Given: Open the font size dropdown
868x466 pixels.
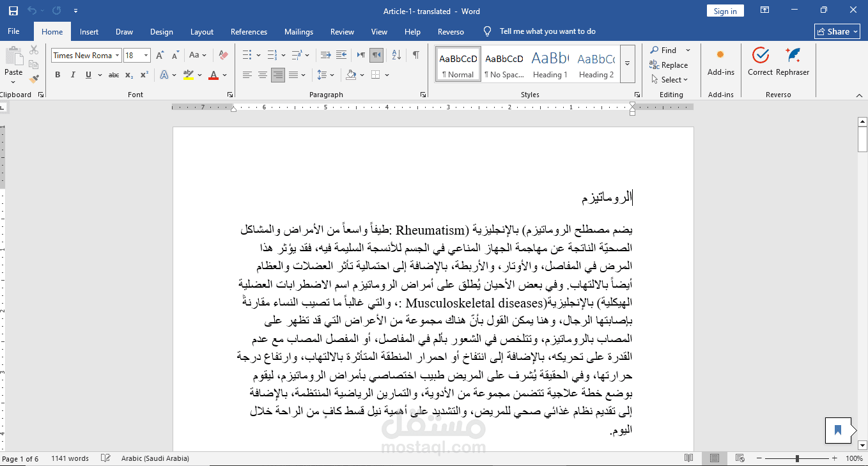Looking at the screenshot, I should (146, 56).
